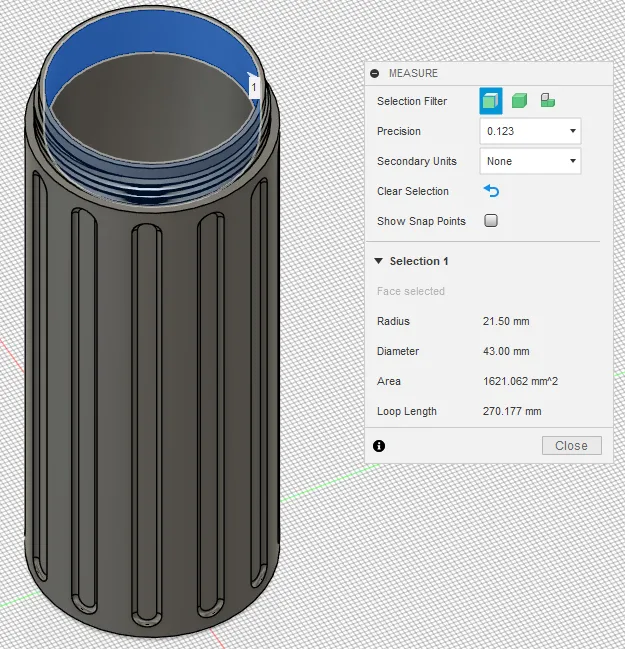The image size is (625, 649).
Task: Click the Area value 1621.062 mm^2
Action: [519, 381]
